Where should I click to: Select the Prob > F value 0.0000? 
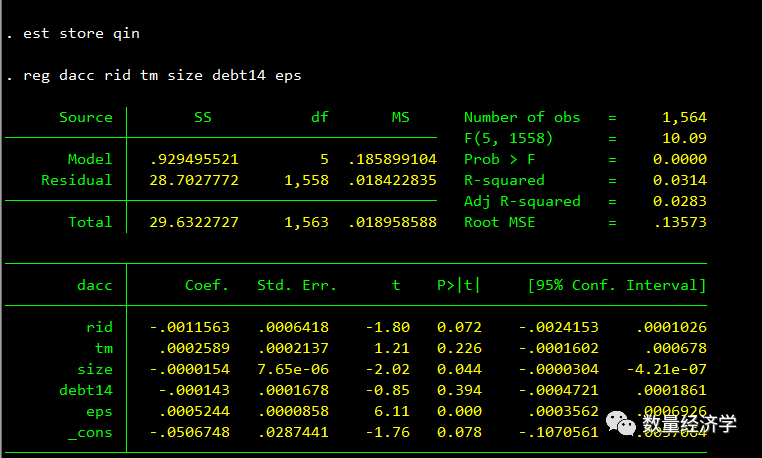point(680,159)
